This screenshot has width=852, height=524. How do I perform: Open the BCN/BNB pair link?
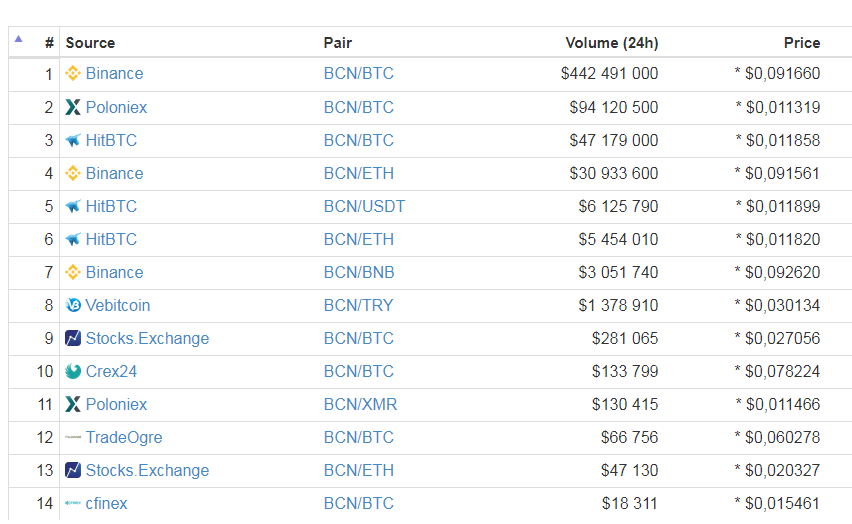(359, 272)
